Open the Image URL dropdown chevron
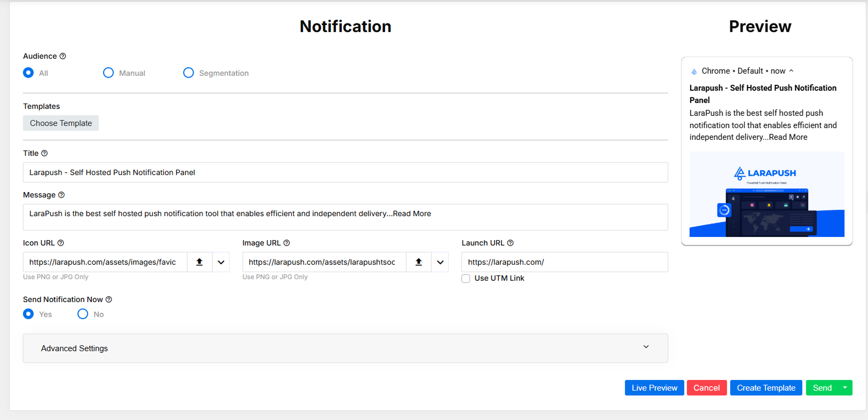This screenshot has height=420, width=868. tap(440, 262)
